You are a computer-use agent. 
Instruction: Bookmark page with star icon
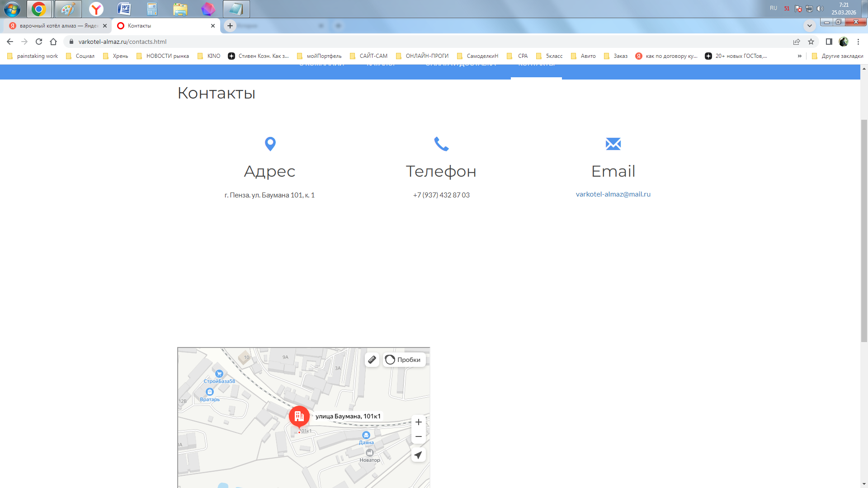click(x=811, y=42)
